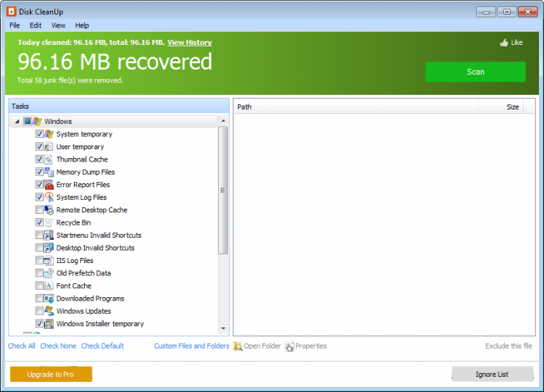Click the Startmenu Invalid Shortcuts icon
The width and height of the screenshot is (544, 392).
click(49, 235)
